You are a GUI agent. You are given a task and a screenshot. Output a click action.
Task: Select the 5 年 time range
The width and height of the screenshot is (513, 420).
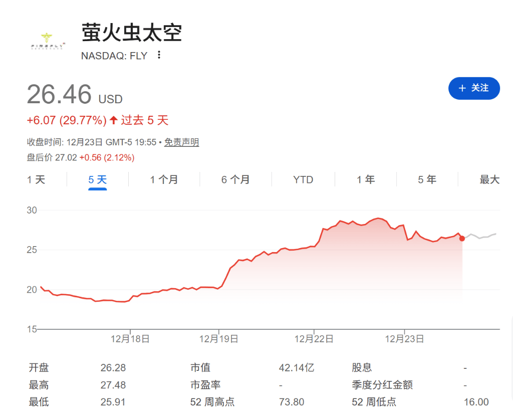point(427,179)
